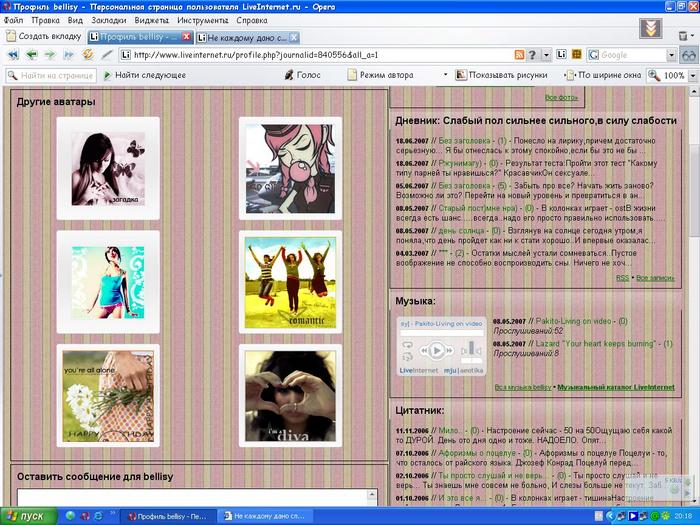
Task: Open the Вид menu
Action: point(75,20)
